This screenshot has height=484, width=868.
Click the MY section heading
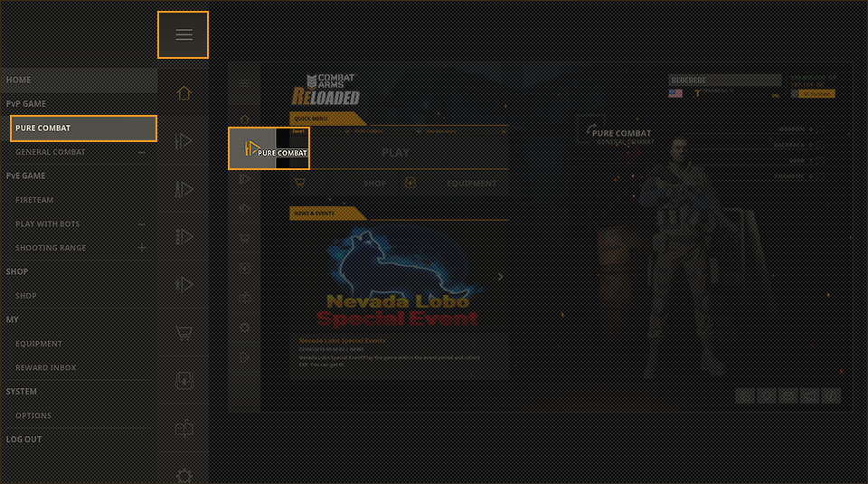pyautogui.click(x=12, y=319)
